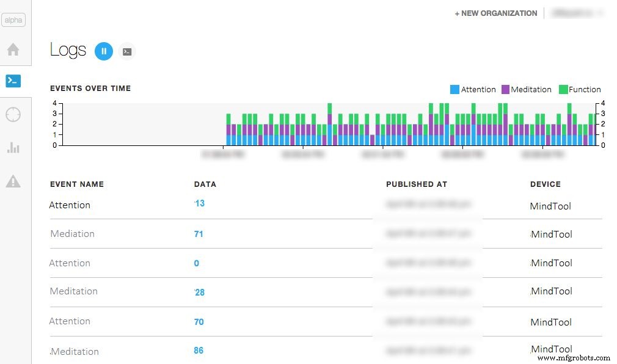
Task: Toggle the Function legend swatch
Action: (563, 90)
